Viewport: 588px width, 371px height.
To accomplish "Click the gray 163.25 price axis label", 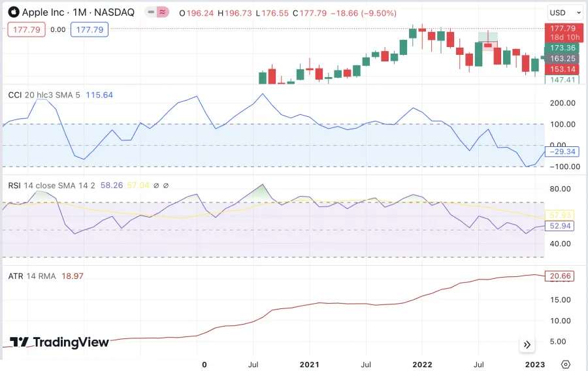I will [562, 59].
